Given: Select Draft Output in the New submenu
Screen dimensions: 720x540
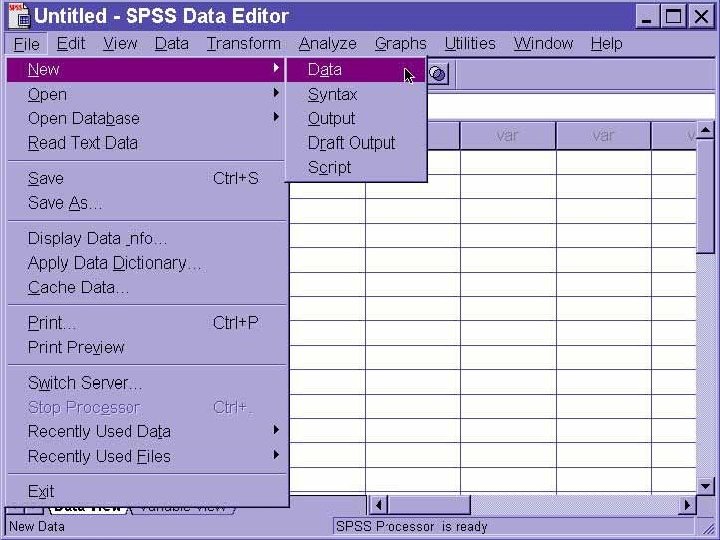Looking at the screenshot, I should [x=356, y=143].
